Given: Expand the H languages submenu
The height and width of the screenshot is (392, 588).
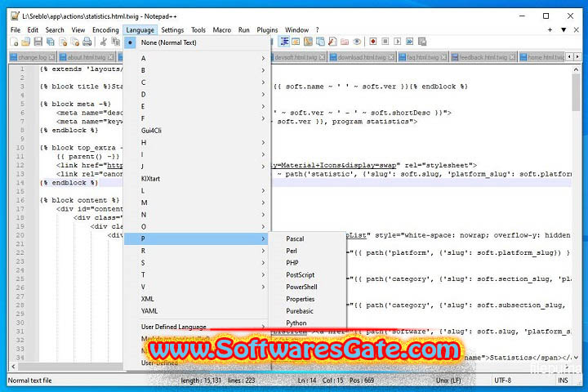Looking at the screenshot, I should click(197, 143).
